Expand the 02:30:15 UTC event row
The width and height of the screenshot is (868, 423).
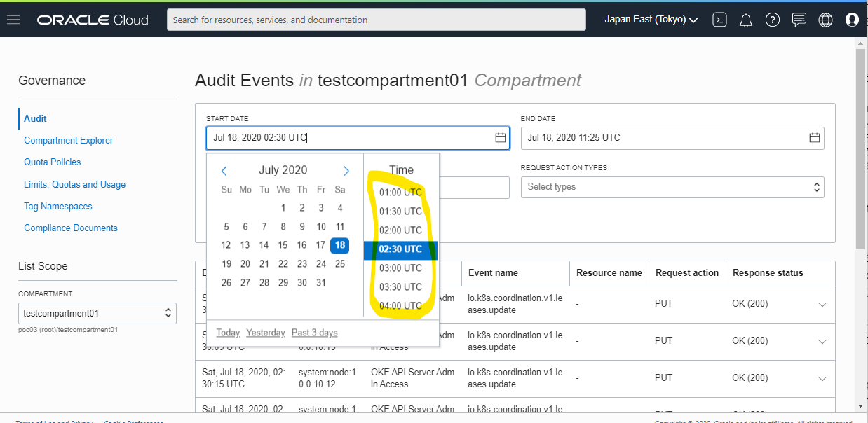pyautogui.click(x=822, y=378)
